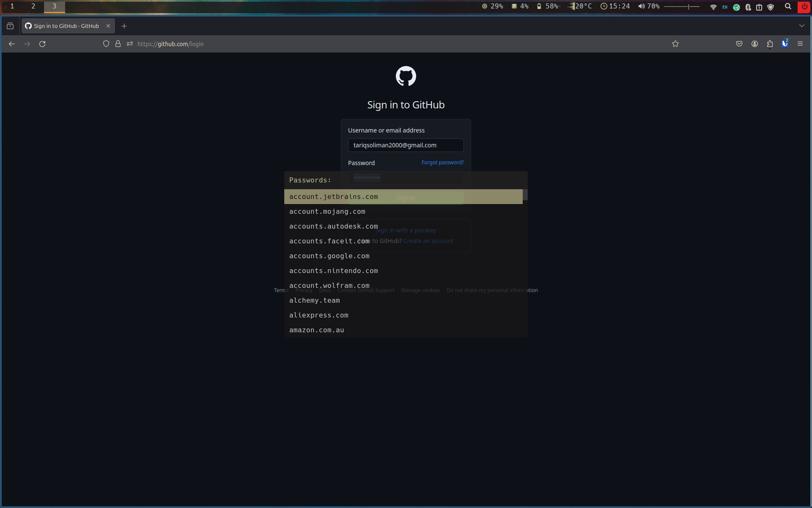Viewport: 812px width, 508px height.
Task: Click the Save to Pocket icon
Action: pyautogui.click(x=739, y=44)
